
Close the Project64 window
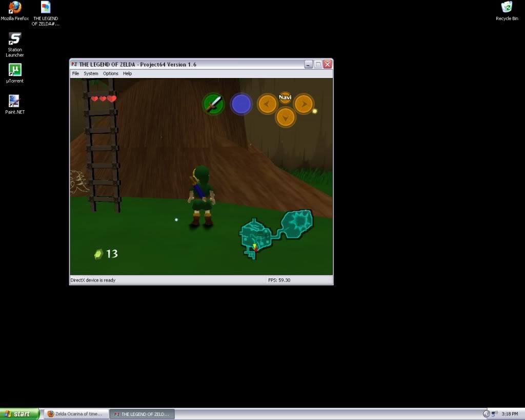[328, 64]
